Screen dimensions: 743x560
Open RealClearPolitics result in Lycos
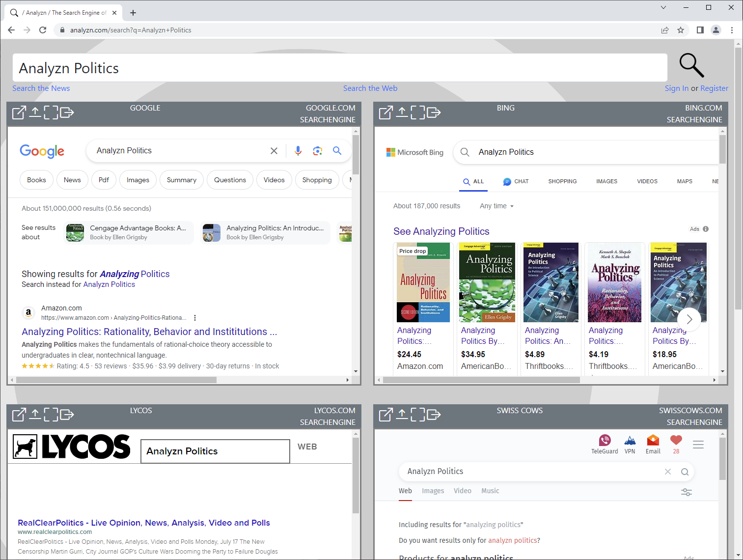pos(144,523)
